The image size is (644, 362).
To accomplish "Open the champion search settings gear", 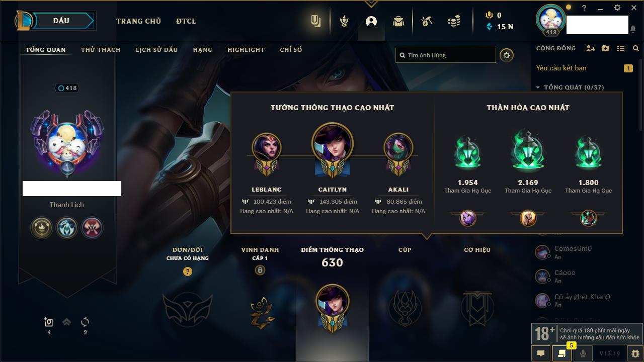I will pos(507,55).
